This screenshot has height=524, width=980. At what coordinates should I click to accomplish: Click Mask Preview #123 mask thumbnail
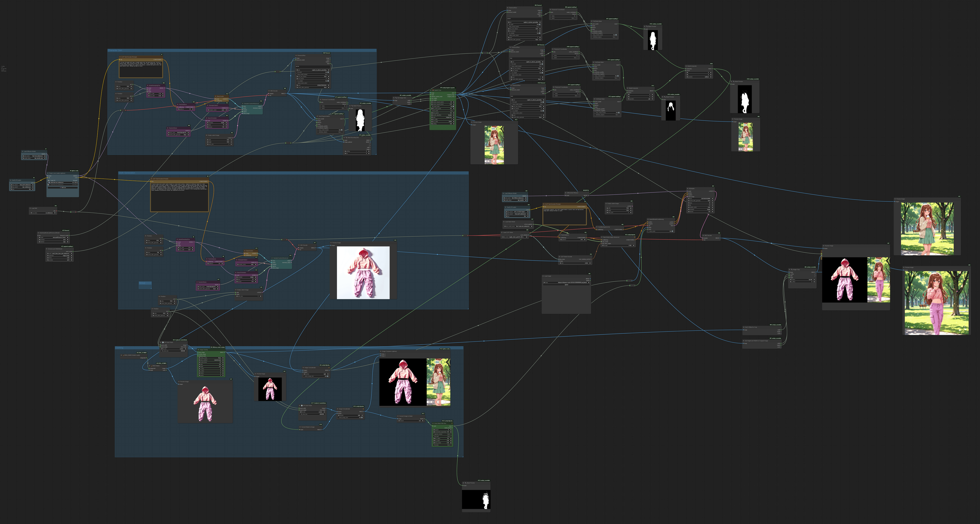tap(476, 500)
